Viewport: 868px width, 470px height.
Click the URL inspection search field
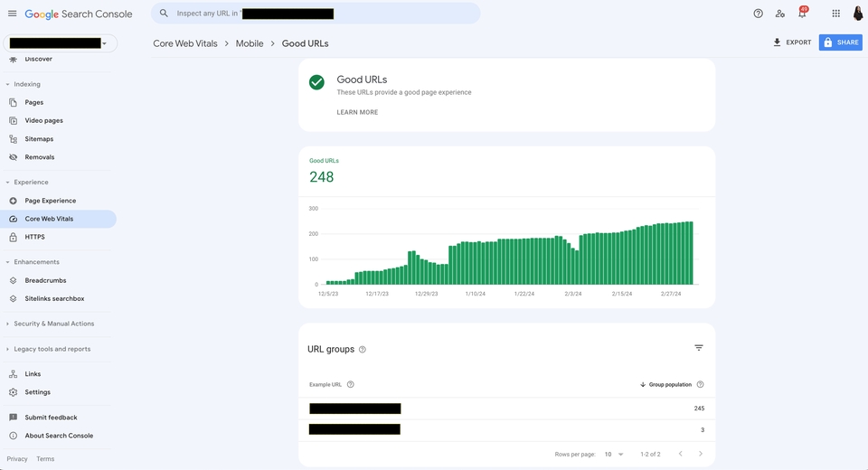pos(316,14)
